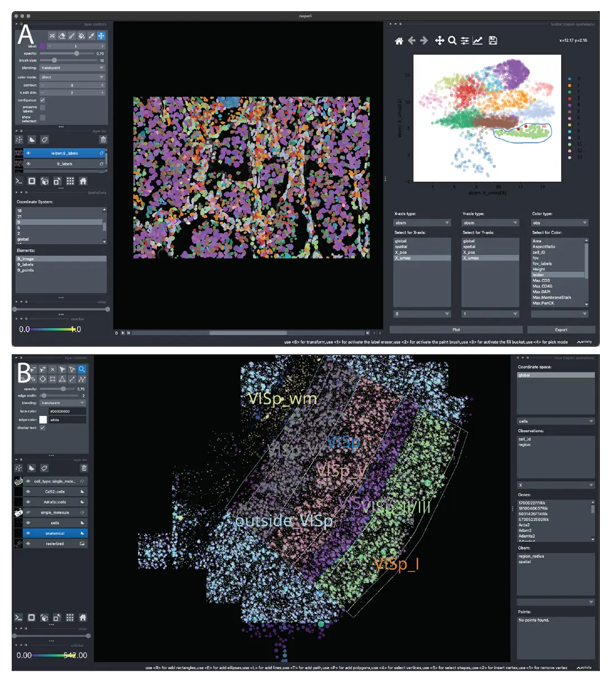
Task: Click new labels layer button in panel A
Action: [45, 140]
